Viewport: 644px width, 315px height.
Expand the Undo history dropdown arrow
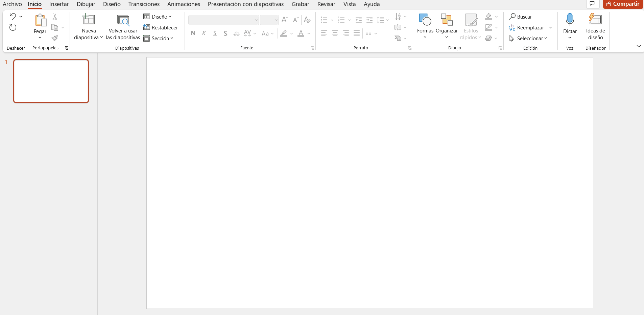[x=21, y=17]
